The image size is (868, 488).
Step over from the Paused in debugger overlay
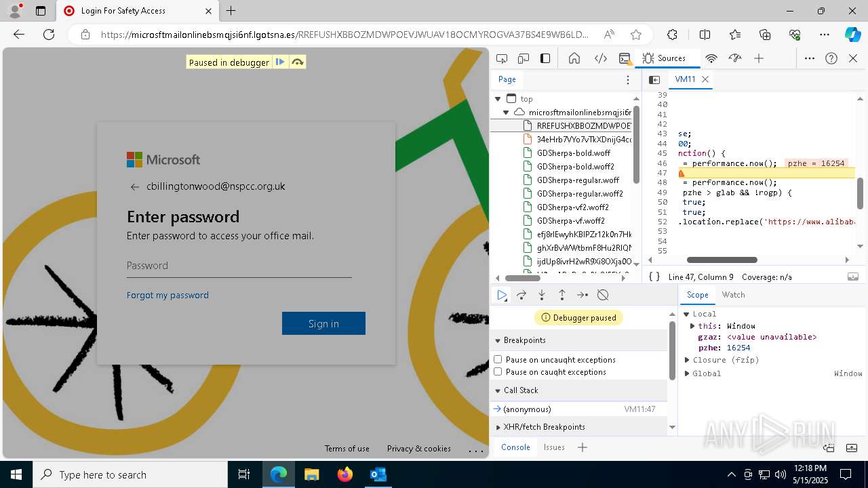click(x=297, y=62)
